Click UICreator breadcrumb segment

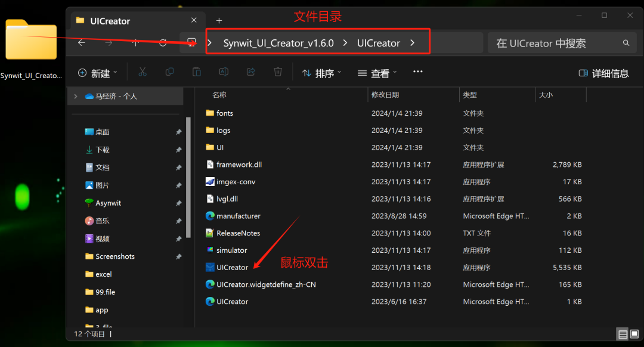(x=378, y=43)
